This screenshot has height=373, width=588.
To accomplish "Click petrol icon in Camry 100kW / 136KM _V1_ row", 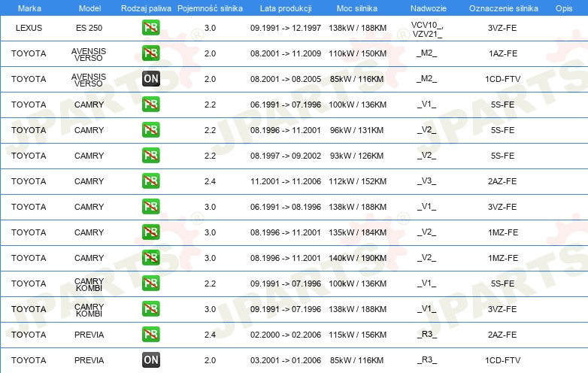I will tap(150, 105).
